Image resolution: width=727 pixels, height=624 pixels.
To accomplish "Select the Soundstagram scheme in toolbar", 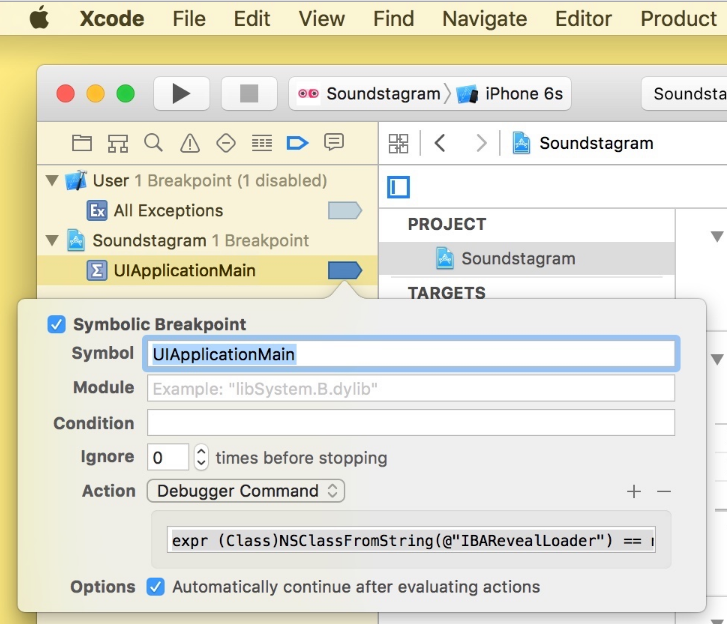I will [x=369, y=94].
